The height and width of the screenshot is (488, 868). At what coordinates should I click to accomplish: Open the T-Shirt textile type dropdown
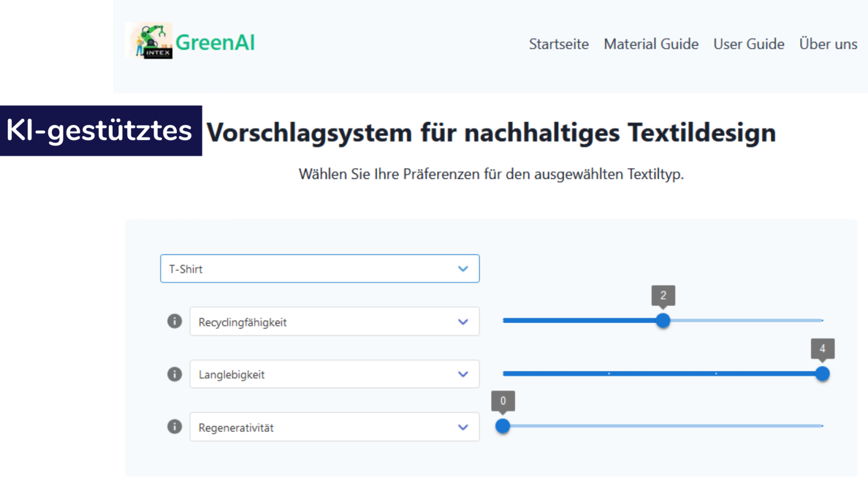point(320,268)
